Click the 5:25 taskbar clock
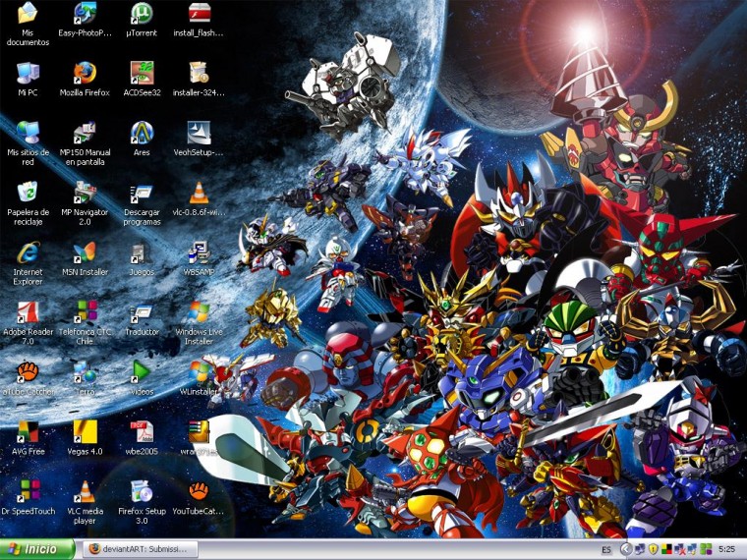This screenshot has height=560, width=747. tap(726, 549)
